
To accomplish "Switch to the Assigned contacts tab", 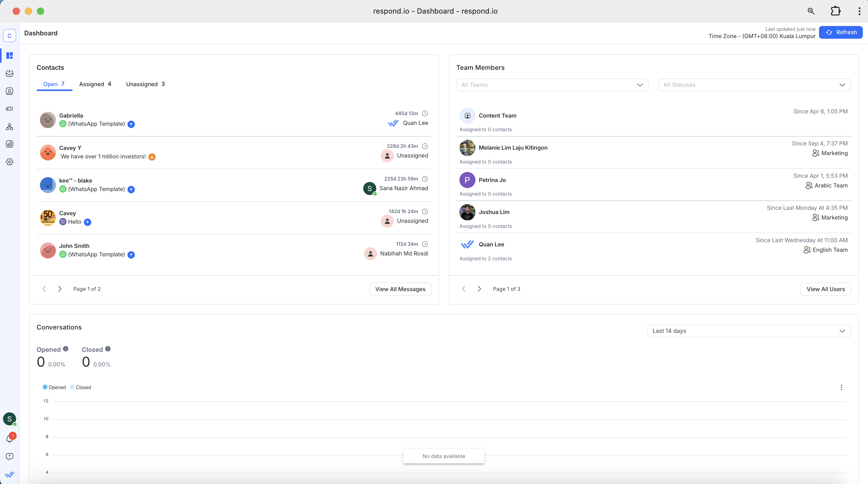I will click(x=95, y=84).
